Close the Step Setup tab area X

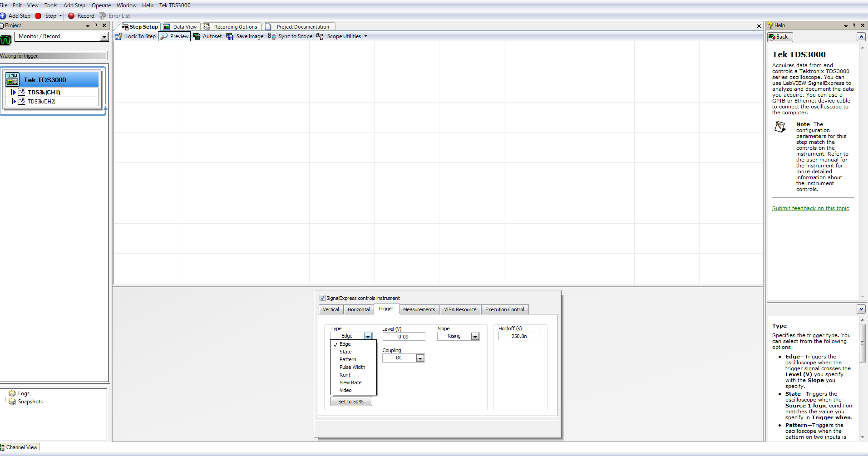[759, 26]
